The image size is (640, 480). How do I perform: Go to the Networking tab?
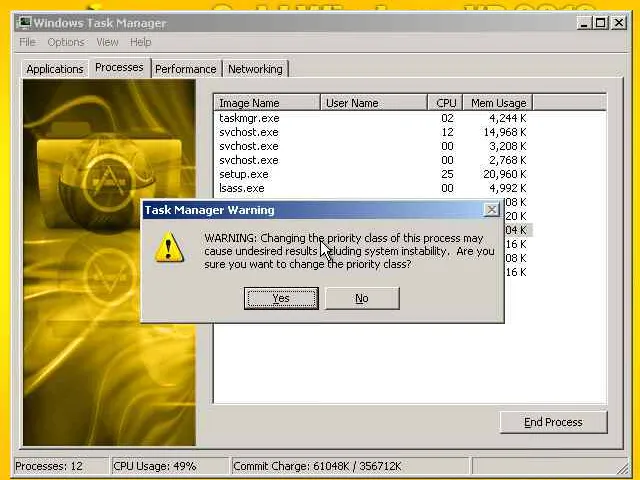255,69
